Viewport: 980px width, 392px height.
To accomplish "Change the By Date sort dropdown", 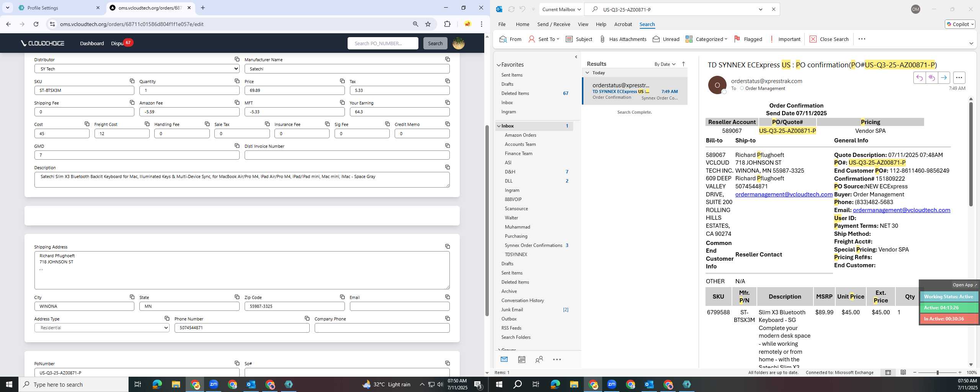I will 665,64.
